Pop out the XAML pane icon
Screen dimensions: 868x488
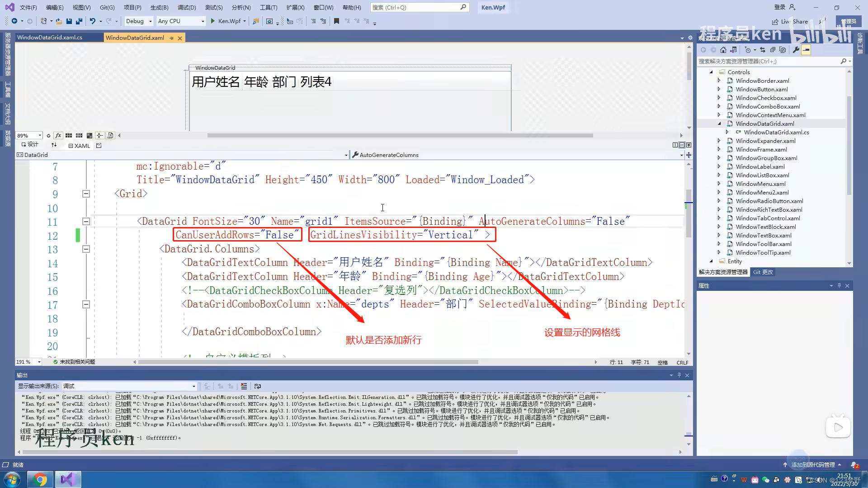(x=99, y=146)
